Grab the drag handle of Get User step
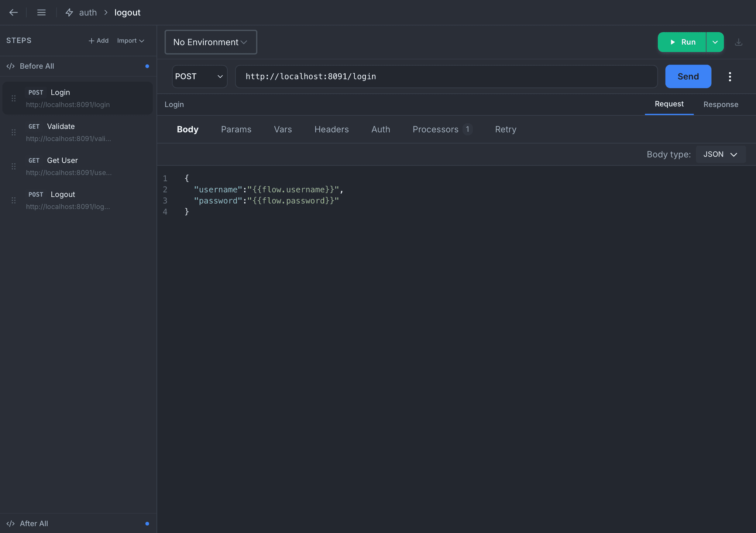This screenshot has height=533, width=756. 14,166
